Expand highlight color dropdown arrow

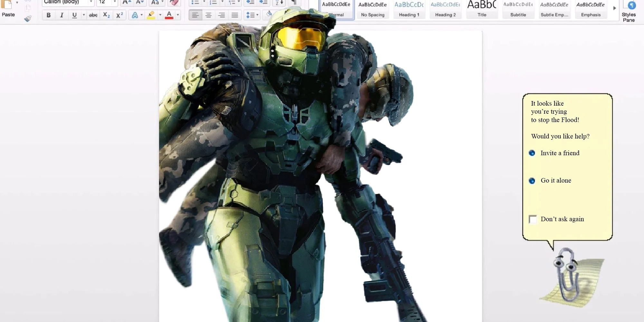(x=160, y=15)
